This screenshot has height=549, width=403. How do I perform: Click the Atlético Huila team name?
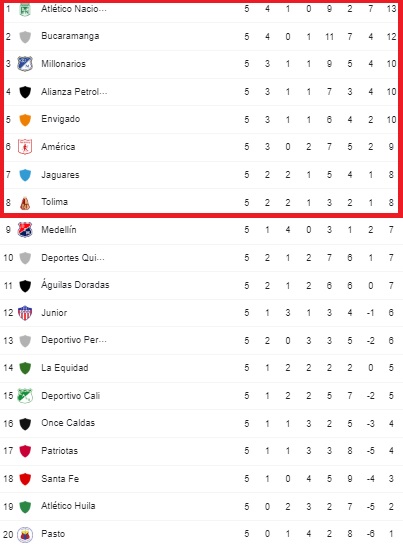tap(68, 506)
